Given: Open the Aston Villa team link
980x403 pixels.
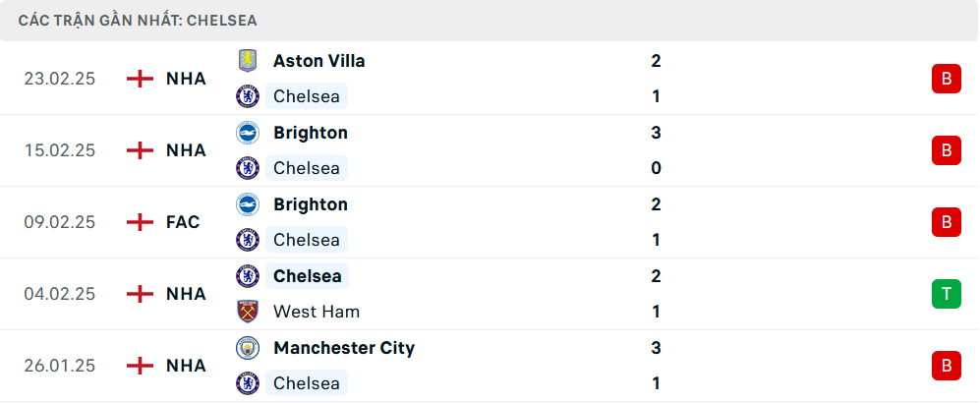Looking at the screenshot, I should tap(318, 61).
